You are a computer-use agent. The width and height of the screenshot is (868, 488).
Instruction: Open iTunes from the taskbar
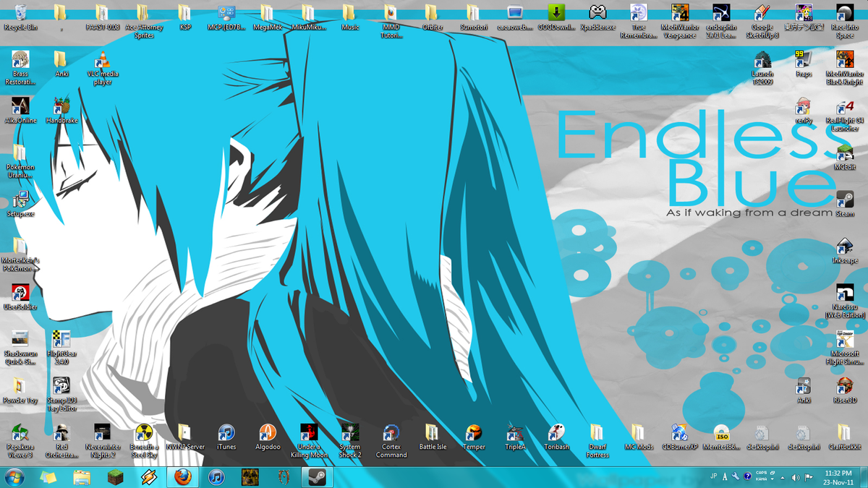[216, 477]
